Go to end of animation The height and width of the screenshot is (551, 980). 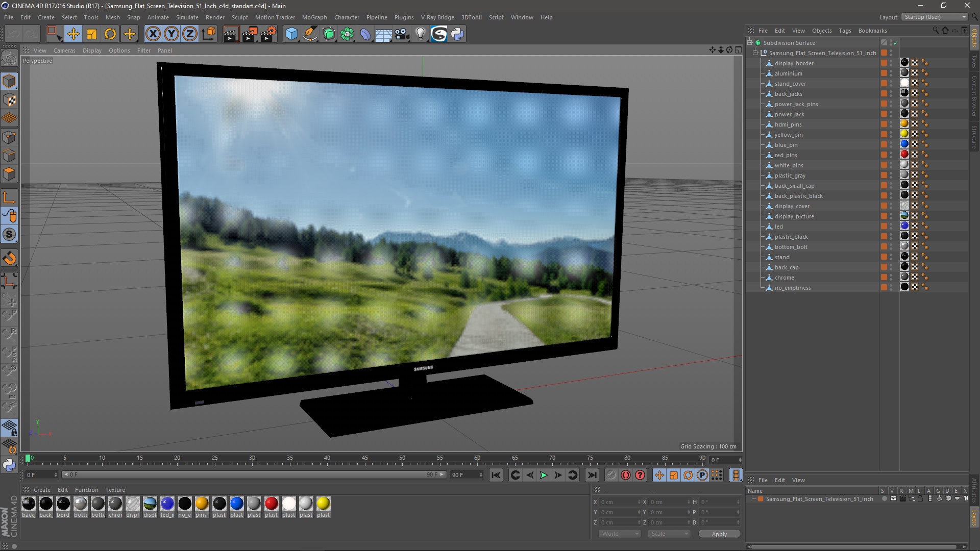pos(592,475)
